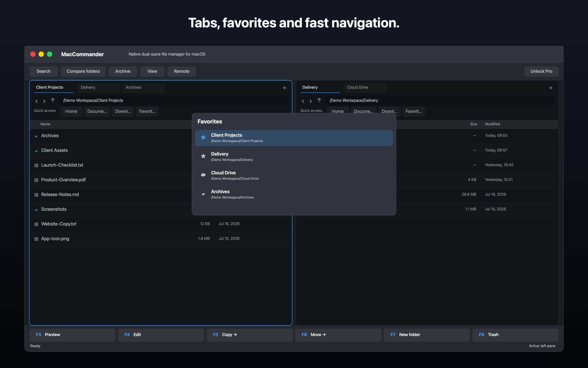The width and height of the screenshot is (588, 368).
Task: Click the left pane path field
Action: point(174,101)
